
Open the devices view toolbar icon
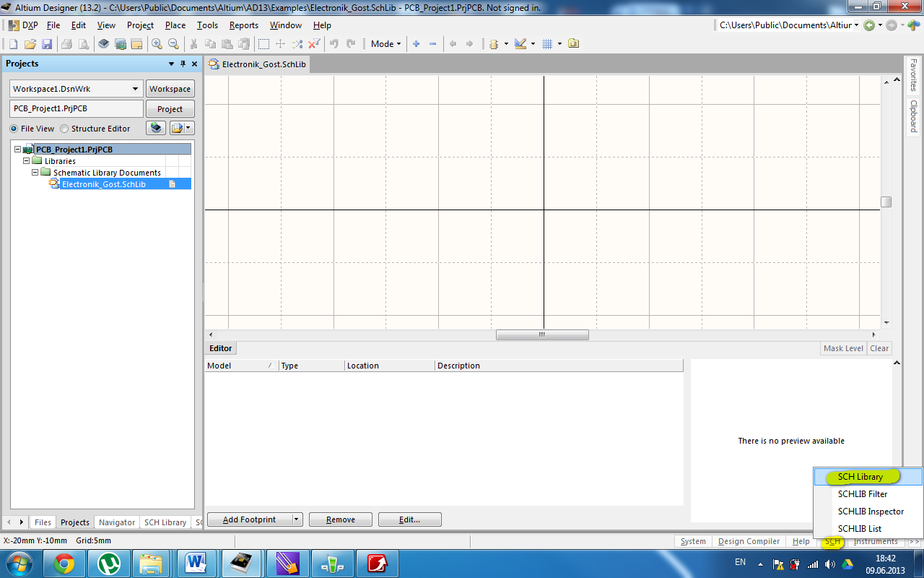point(121,44)
